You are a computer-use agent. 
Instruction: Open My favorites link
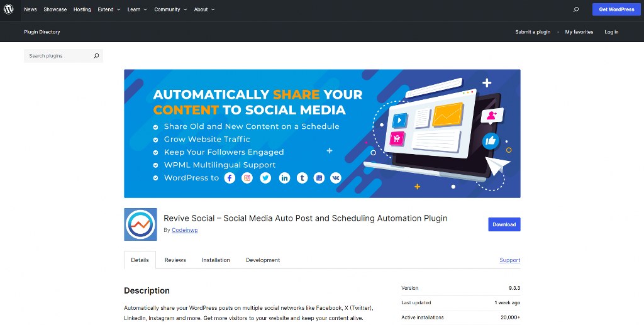(x=579, y=32)
